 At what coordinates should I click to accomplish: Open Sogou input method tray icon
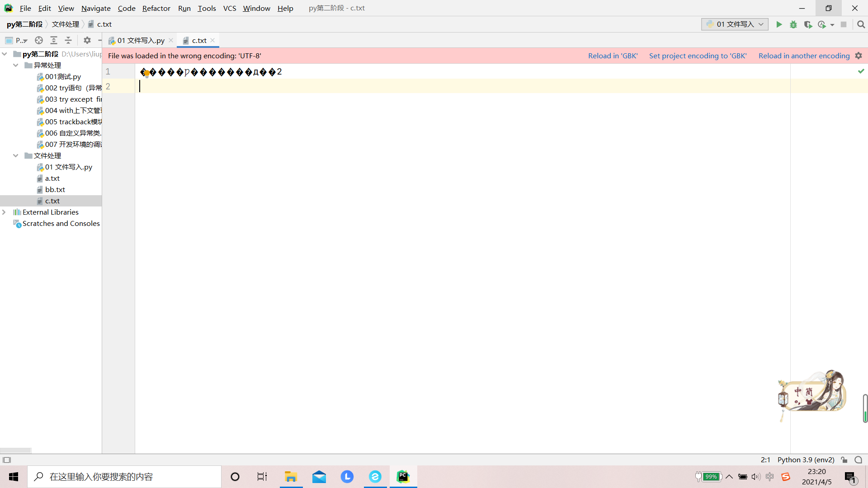coord(786,477)
